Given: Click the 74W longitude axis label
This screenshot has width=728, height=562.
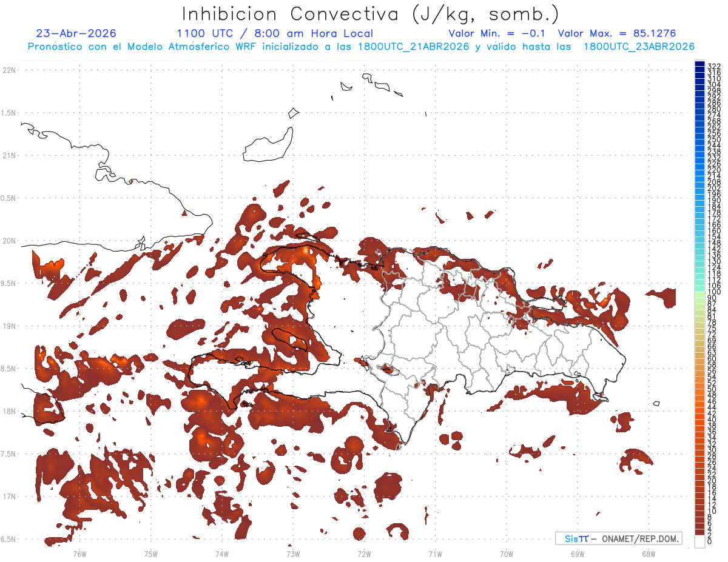Looking at the screenshot, I should [x=221, y=554].
